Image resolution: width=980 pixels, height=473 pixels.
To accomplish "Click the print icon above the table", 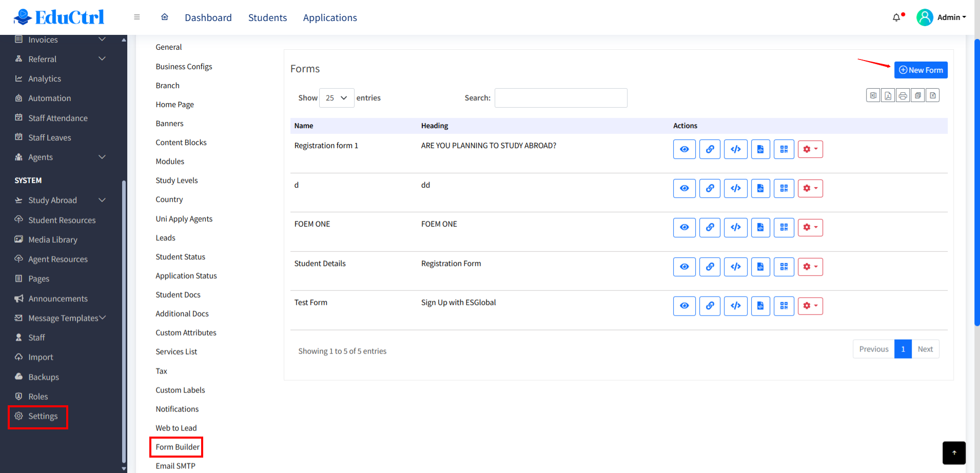I will (903, 95).
